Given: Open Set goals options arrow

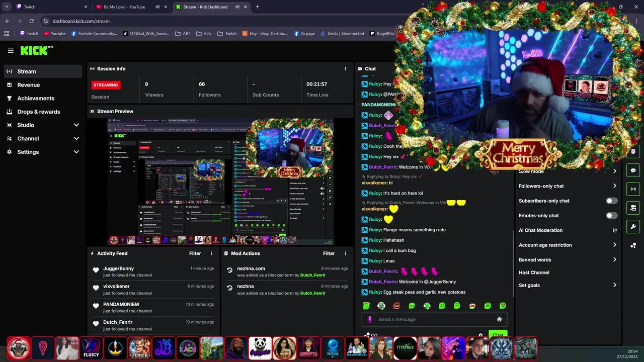Looking at the screenshot, I should 614,285.
